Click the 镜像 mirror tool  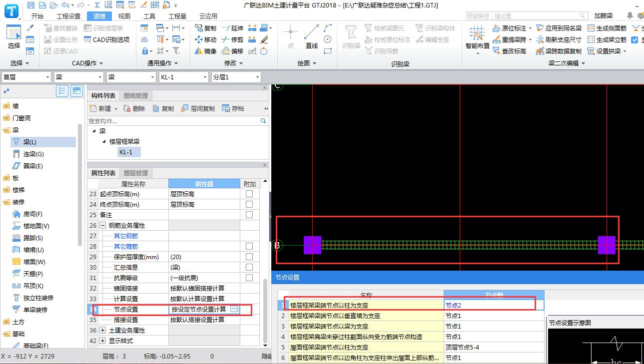[x=206, y=51]
